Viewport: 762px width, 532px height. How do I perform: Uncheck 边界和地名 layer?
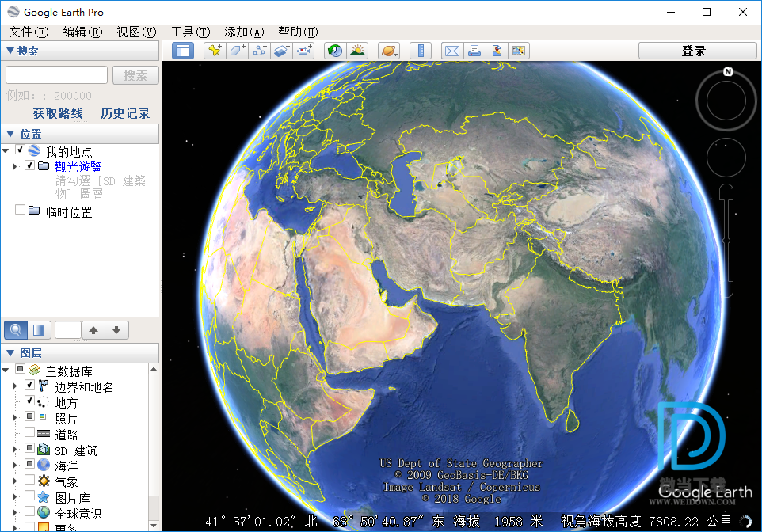(29, 386)
